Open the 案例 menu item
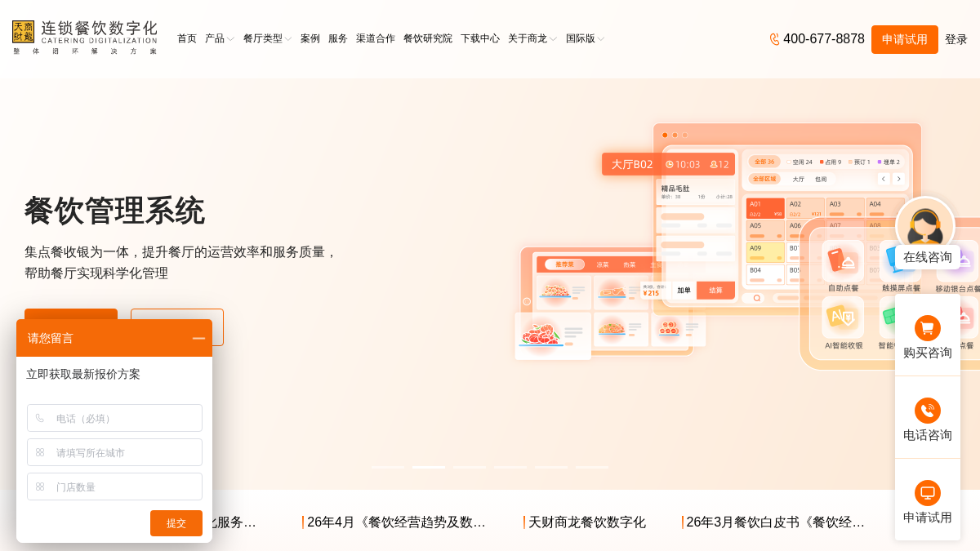 pos(310,38)
